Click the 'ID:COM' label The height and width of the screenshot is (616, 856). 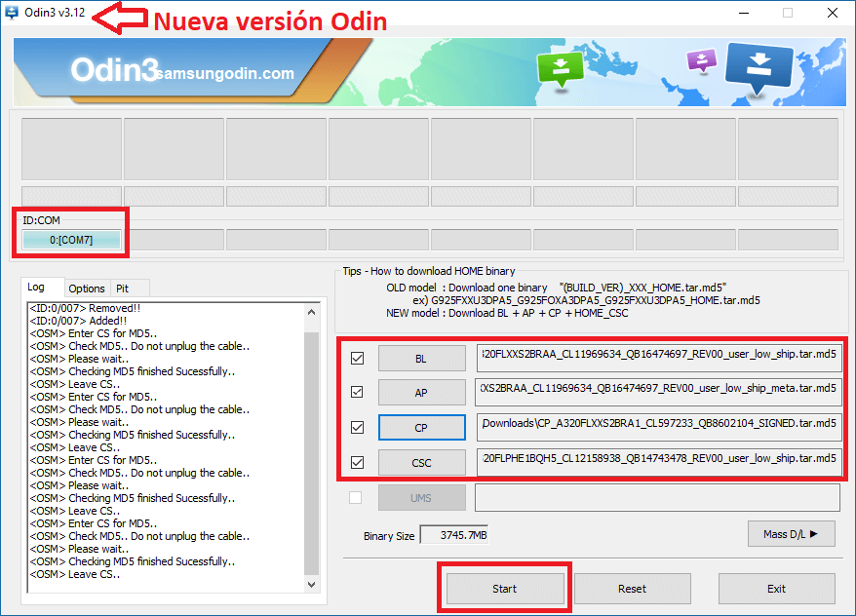coord(42,220)
